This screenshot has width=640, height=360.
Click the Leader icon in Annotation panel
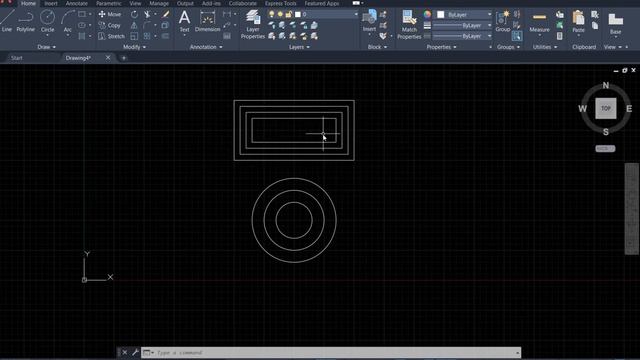227,25
